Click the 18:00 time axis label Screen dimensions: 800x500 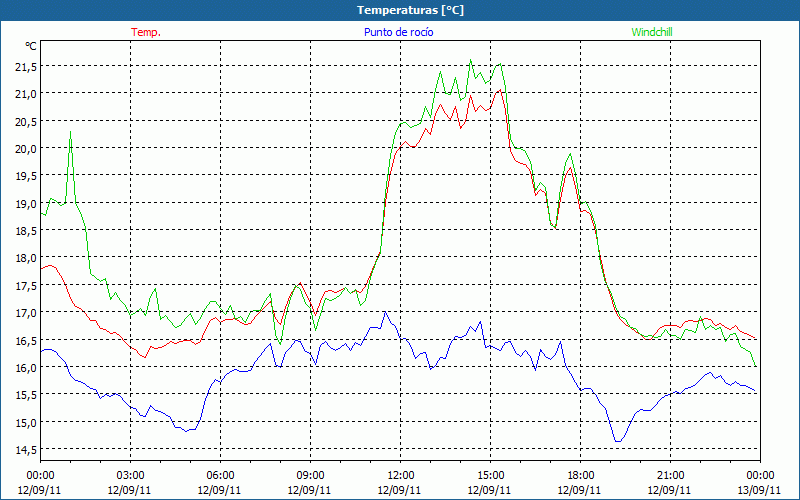580,476
